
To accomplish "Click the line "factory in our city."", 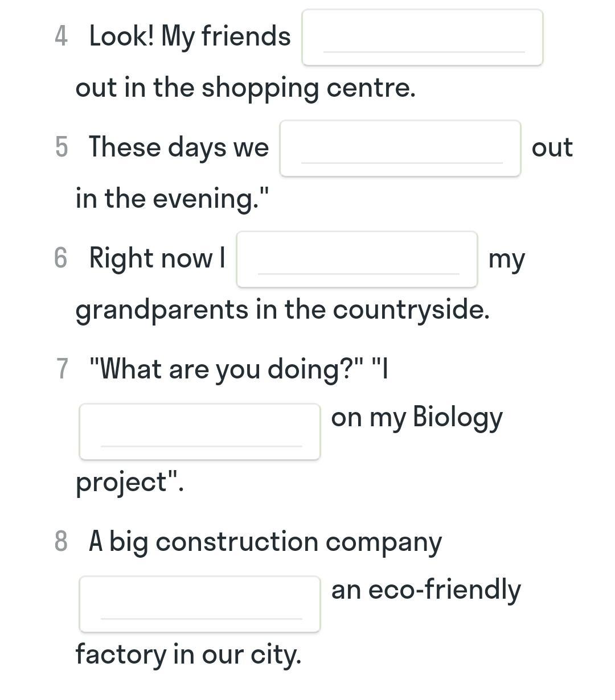I will (188, 654).
